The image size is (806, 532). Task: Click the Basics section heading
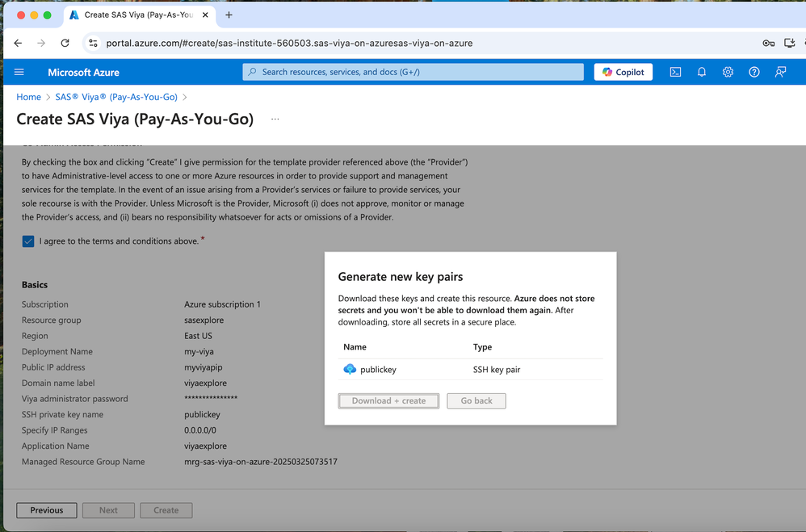coord(35,285)
